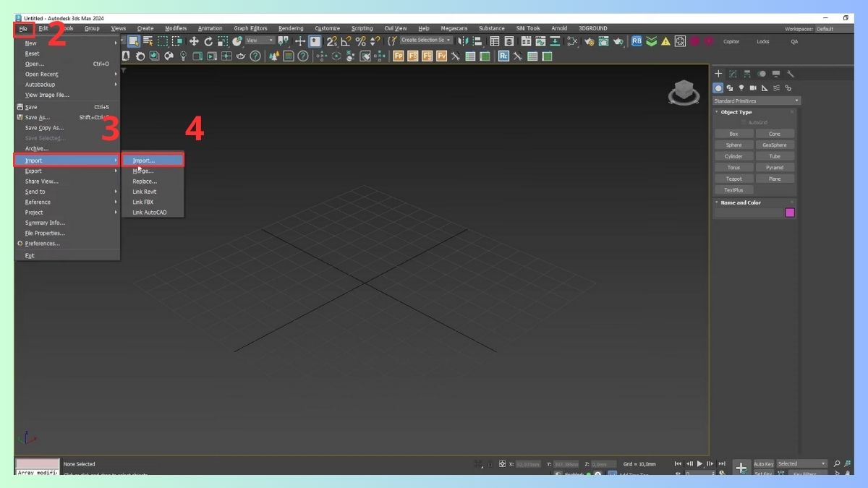Open the Rendering menu
The height and width of the screenshot is (488, 868).
pos(291,28)
